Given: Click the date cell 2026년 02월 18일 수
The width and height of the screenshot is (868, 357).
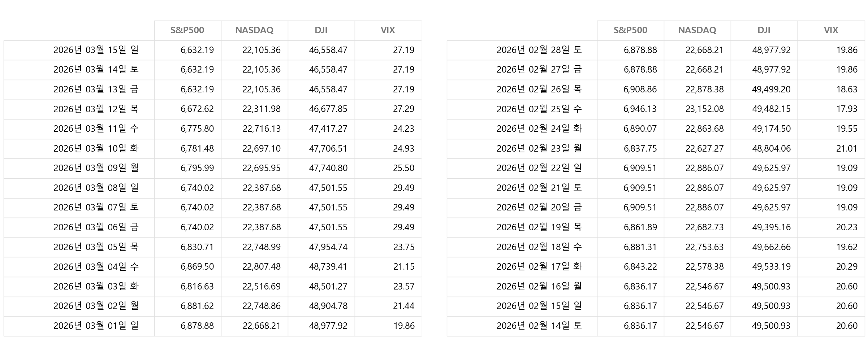Looking at the screenshot, I should click(x=539, y=247).
